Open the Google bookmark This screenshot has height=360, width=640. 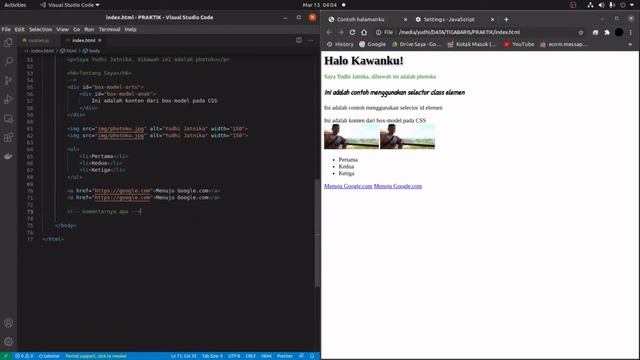(x=372, y=44)
